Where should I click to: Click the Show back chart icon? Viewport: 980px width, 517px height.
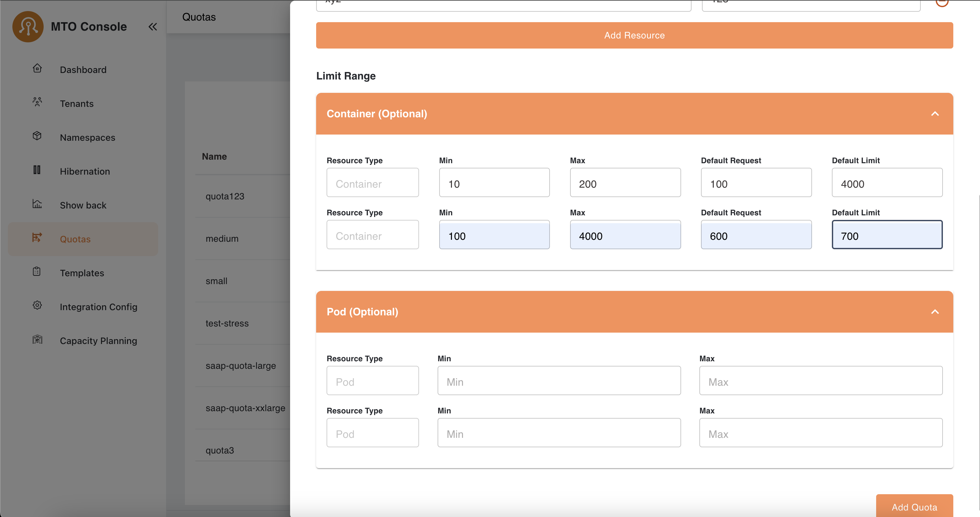point(37,204)
